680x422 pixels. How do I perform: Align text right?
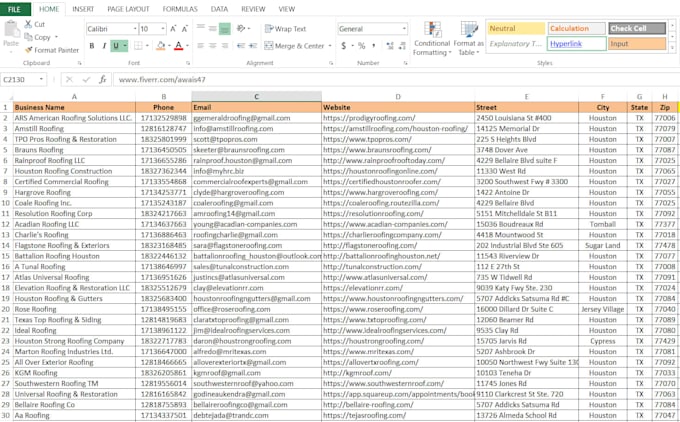click(225, 46)
